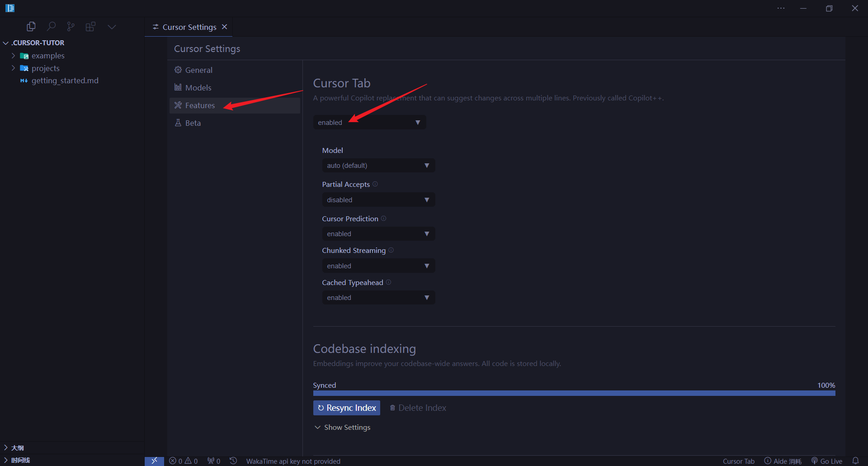This screenshot has height=466, width=868.
Task: Click the codebase indexing progress bar
Action: (x=574, y=394)
